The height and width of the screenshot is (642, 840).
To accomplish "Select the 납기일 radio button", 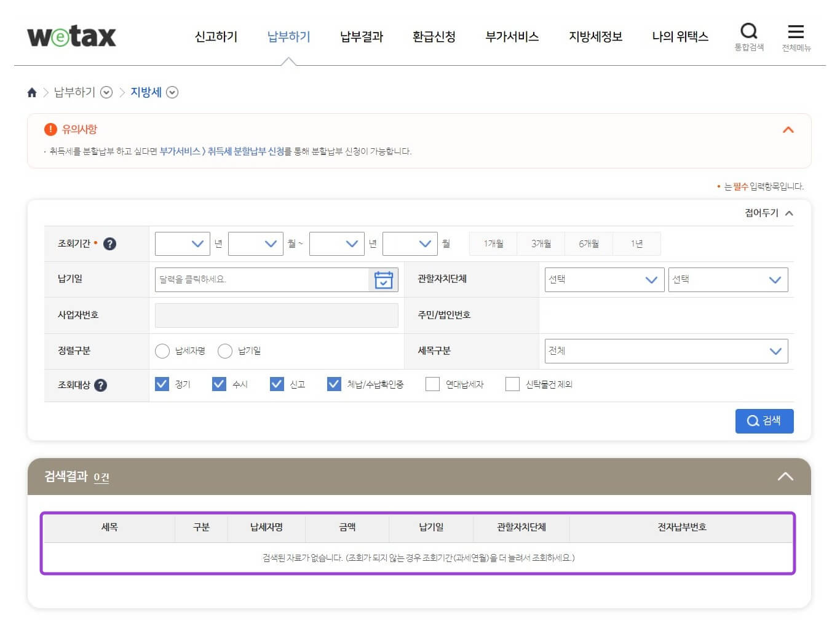I will click(x=225, y=351).
